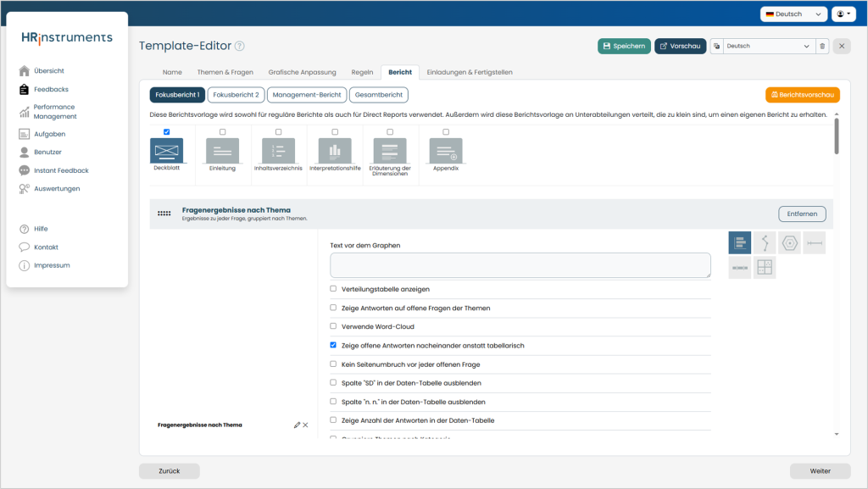Edit Fragenergebnisse nach Thema with pencil icon

tap(297, 425)
